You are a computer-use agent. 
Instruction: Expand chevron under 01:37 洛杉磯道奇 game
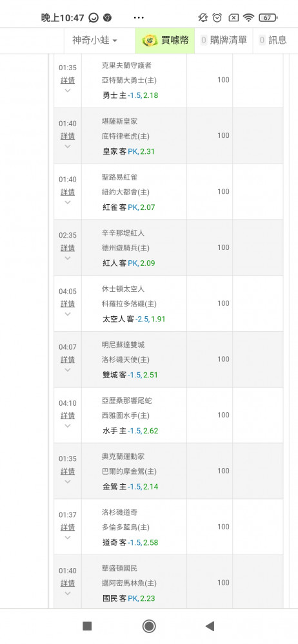pyautogui.click(x=68, y=537)
